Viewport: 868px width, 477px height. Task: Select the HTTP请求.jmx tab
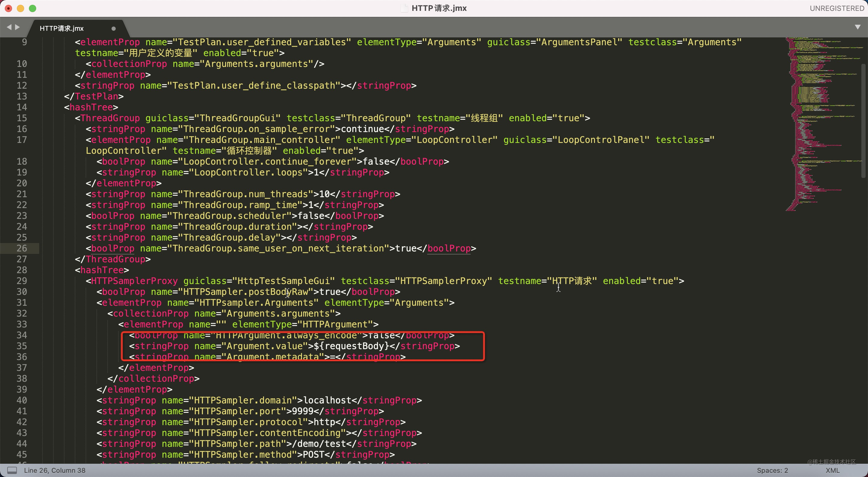[62, 28]
